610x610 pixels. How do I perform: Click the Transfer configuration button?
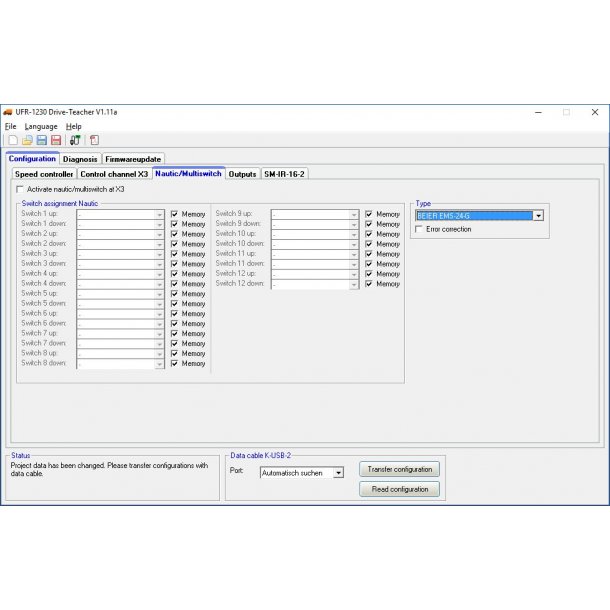point(400,469)
